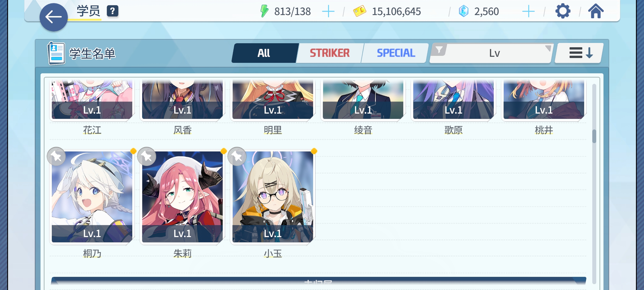
Task: Switch to the SPECIAL tab
Action: click(396, 53)
